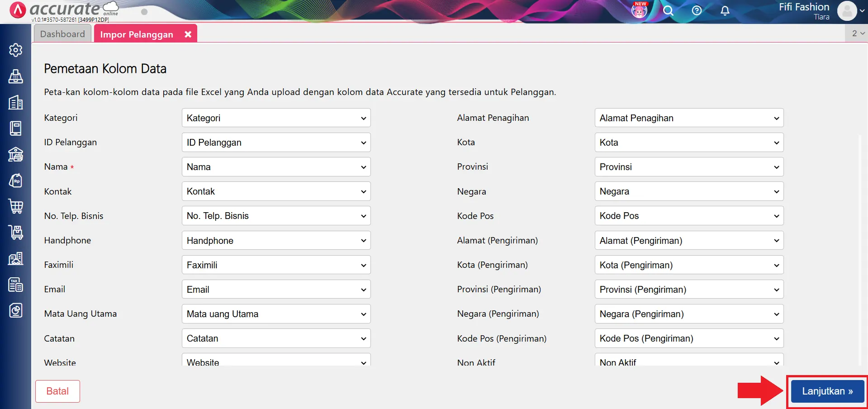The height and width of the screenshot is (409, 868).
Task: Click the Batal button
Action: [57, 390]
